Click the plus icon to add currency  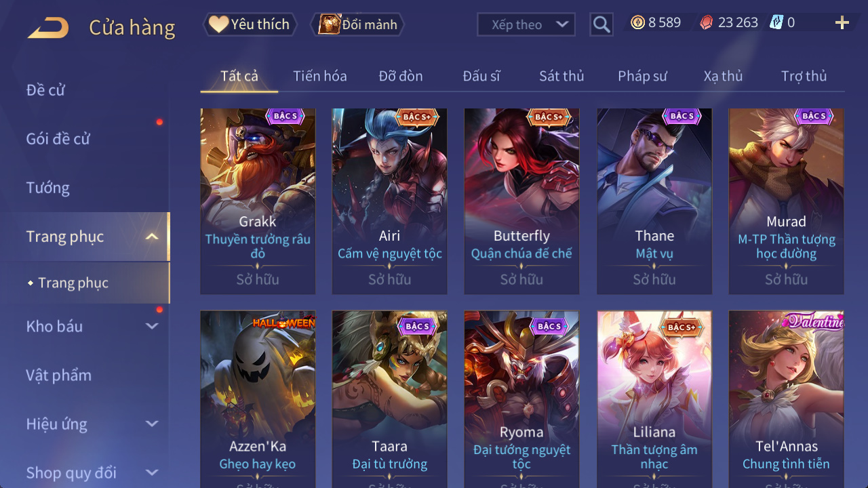coord(842,23)
